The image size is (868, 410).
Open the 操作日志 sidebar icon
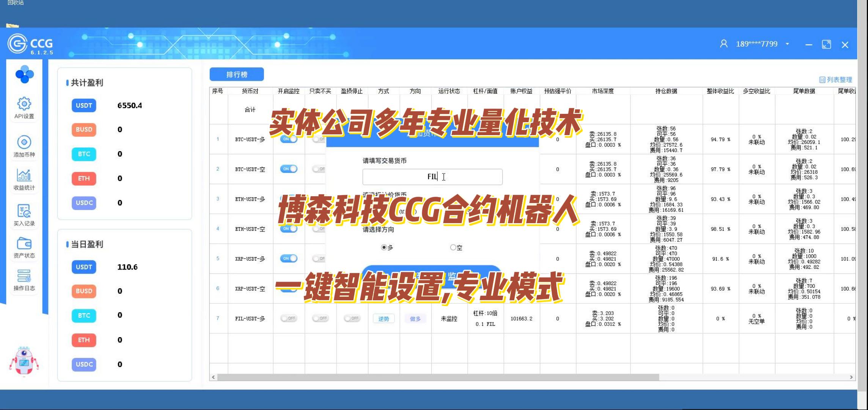(x=24, y=280)
